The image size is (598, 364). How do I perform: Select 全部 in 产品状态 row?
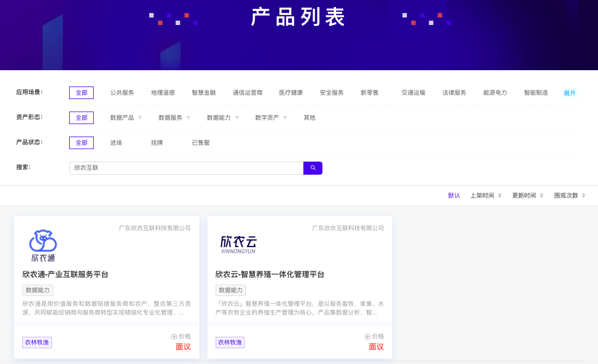pos(81,143)
